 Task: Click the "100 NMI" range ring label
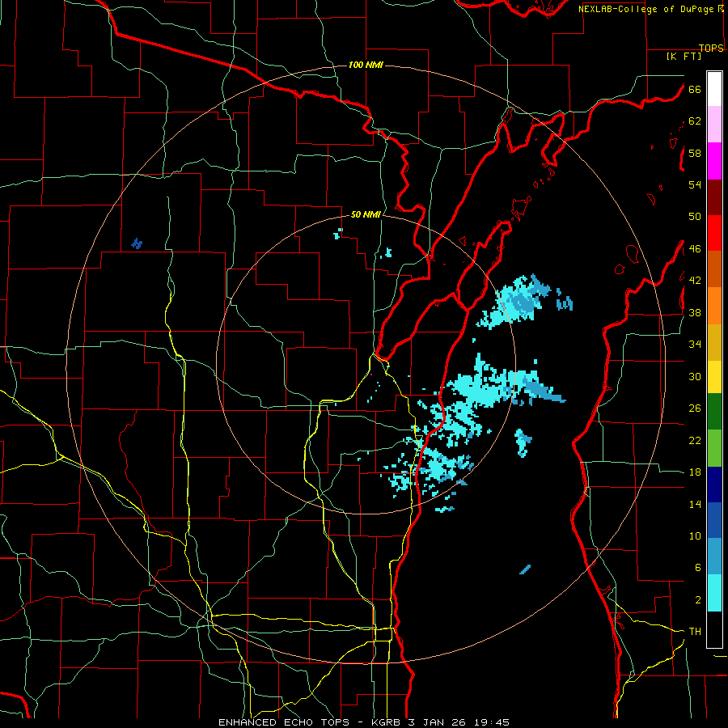pyautogui.click(x=366, y=65)
